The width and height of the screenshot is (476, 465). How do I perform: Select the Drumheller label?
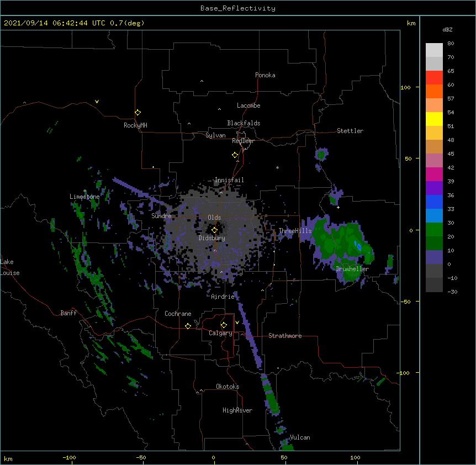(352, 269)
